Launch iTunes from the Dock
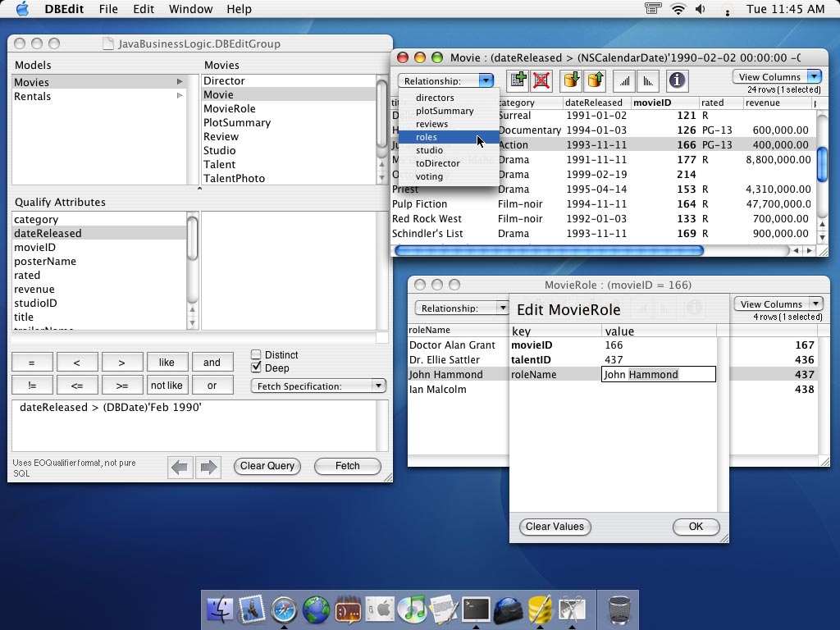This screenshot has width=840, height=630. [412, 609]
